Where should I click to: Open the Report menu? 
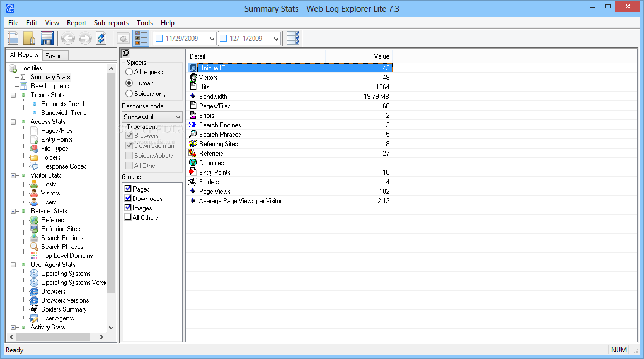(76, 23)
